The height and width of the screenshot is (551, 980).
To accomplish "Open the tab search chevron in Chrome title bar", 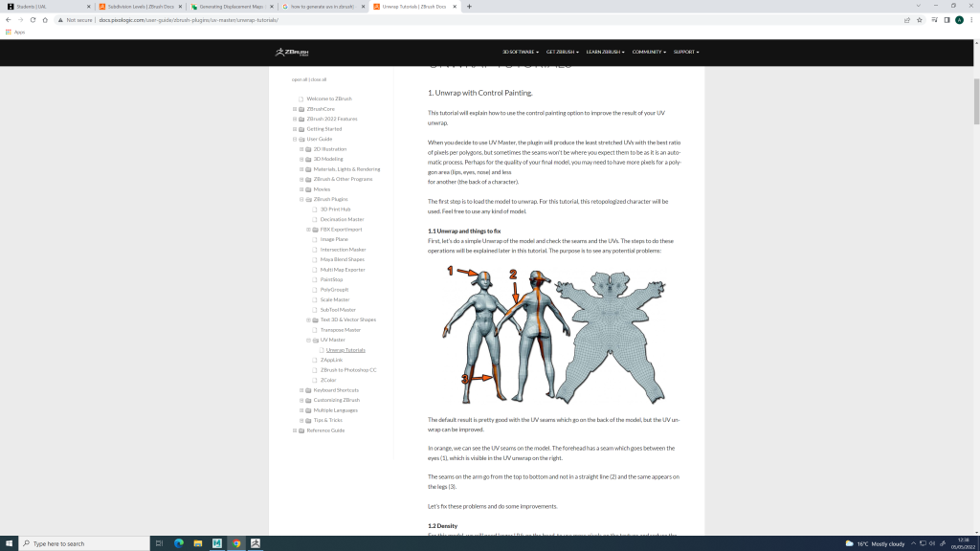I will click(x=918, y=6).
